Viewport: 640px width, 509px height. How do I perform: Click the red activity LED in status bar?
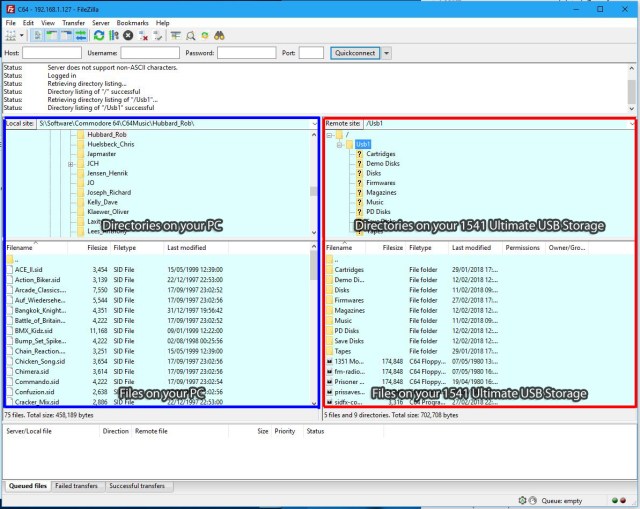[623, 500]
